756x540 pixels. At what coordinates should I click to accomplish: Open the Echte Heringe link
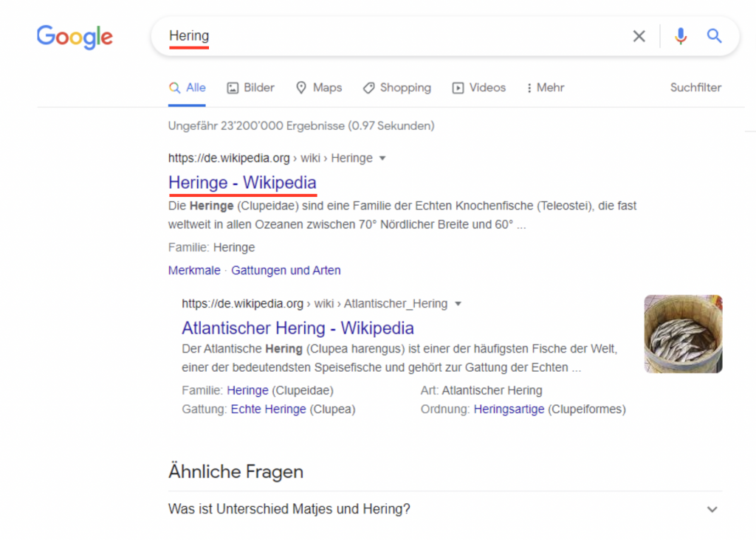click(269, 409)
